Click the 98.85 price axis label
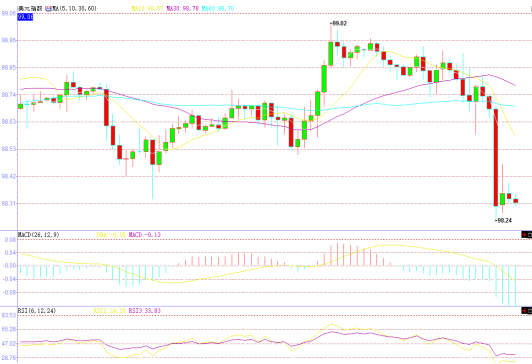Screen dimensions: 532x364 point(8,68)
